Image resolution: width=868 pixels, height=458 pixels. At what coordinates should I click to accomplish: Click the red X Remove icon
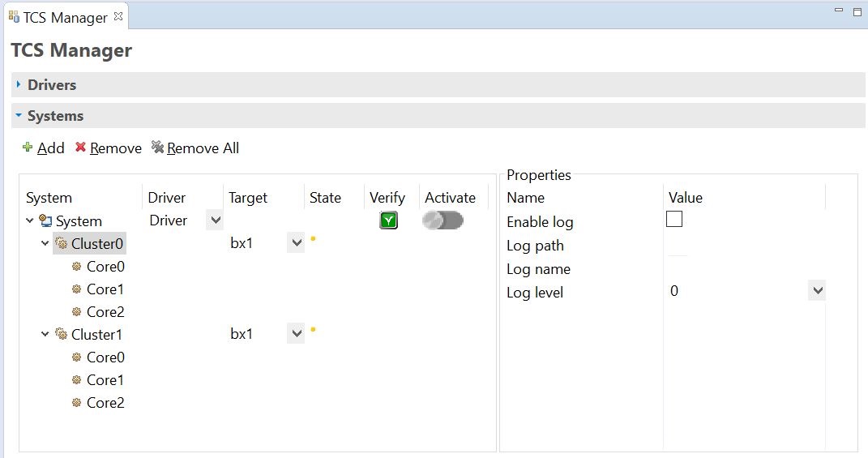coord(81,148)
